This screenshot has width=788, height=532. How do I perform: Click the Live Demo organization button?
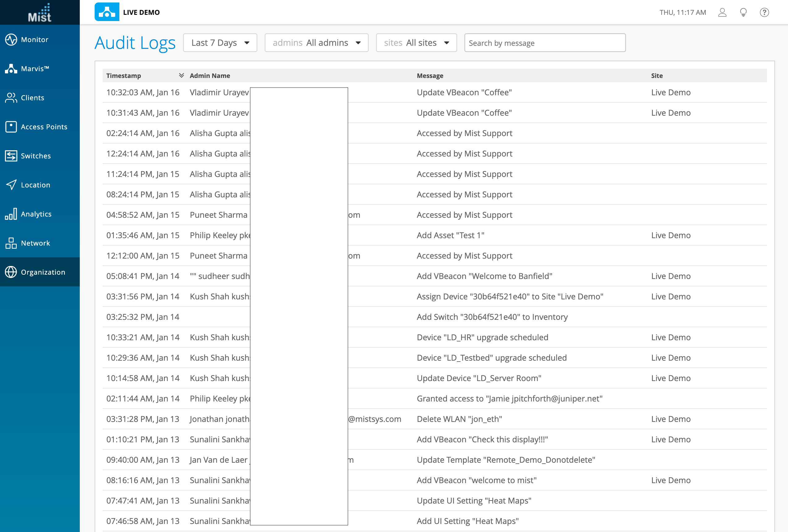click(127, 12)
